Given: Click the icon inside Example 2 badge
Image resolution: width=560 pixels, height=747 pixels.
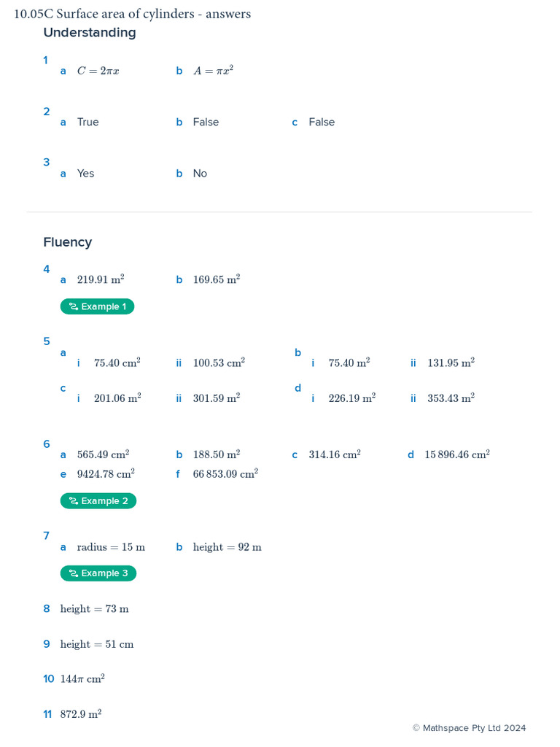Looking at the screenshot, I should tap(74, 500).
